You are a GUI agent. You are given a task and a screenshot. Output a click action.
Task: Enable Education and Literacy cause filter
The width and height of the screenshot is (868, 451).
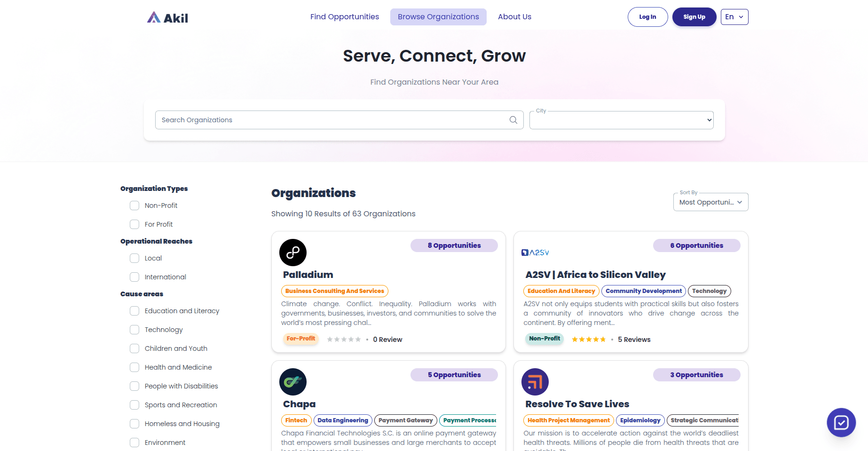[134, 311]
